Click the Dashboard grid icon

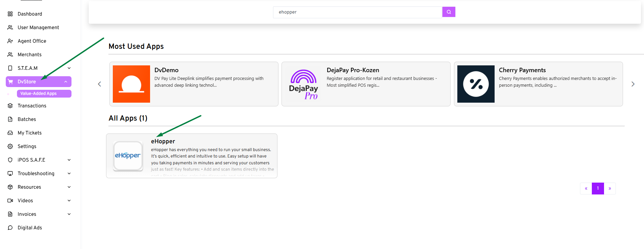pyautogui.click(x=10, y=14)
